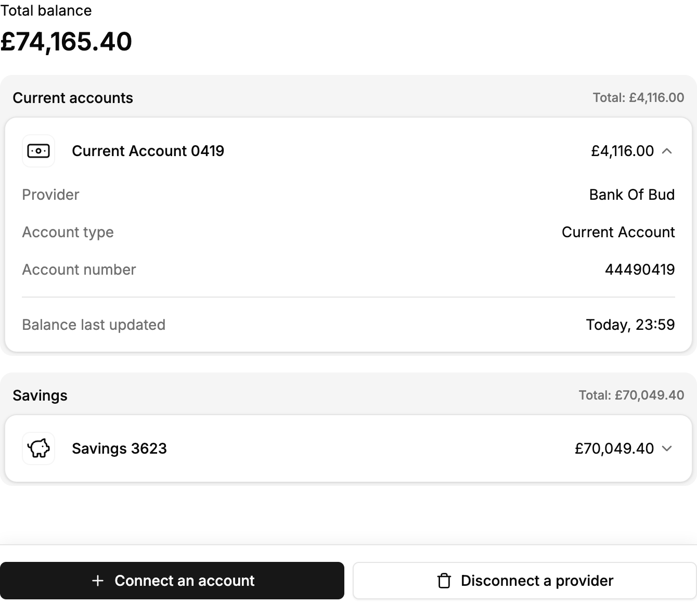The width and height of the screenshot is (697, 616).
Task: Click the Savings 3623 account name
Action: click(119, 448)
